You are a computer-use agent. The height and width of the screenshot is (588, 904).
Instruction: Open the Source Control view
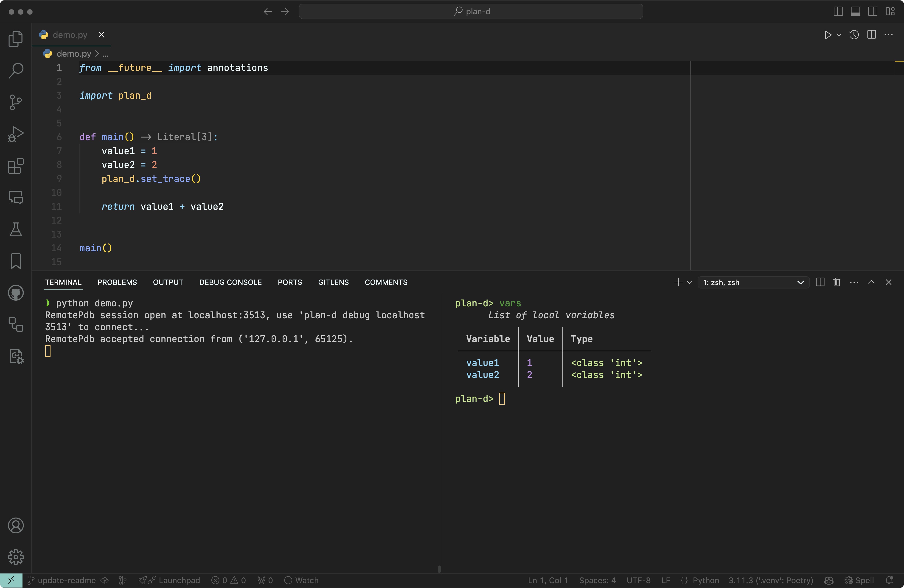pos(16,102)
